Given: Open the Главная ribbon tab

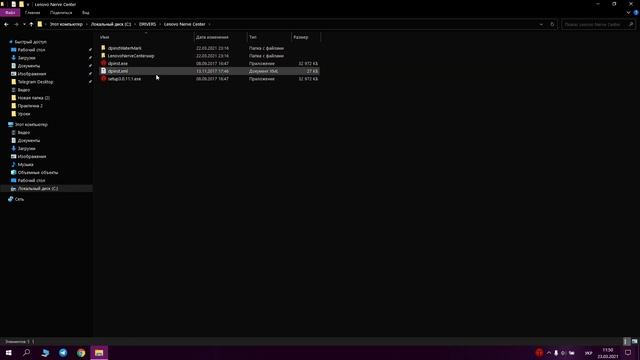Looking at the screenshot, I should [x=32, y=13].
